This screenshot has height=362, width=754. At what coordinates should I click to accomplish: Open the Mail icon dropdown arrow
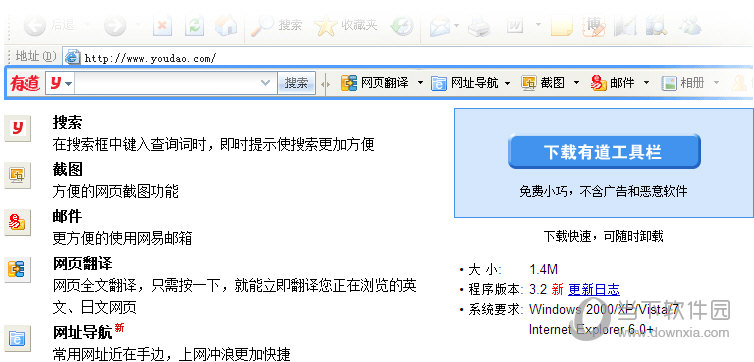pyautogui.click(x=456, y=25)
